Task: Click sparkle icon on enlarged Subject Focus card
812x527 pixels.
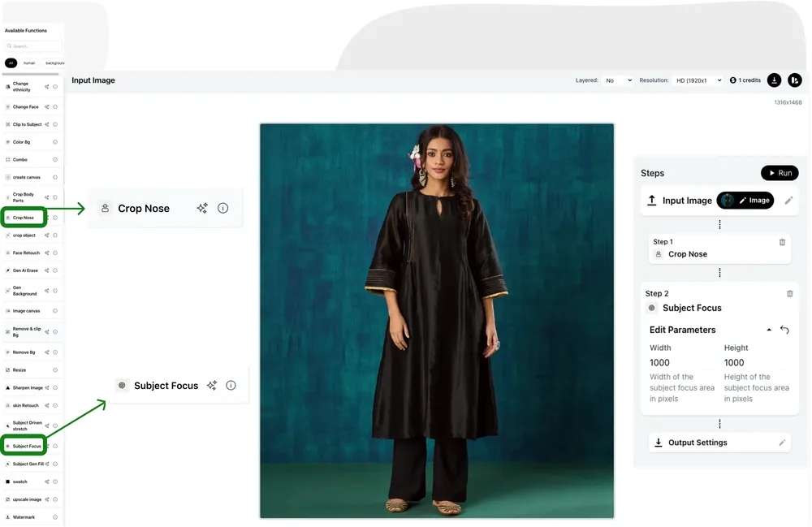Action: pyautogui.click(x=212, y=385)
